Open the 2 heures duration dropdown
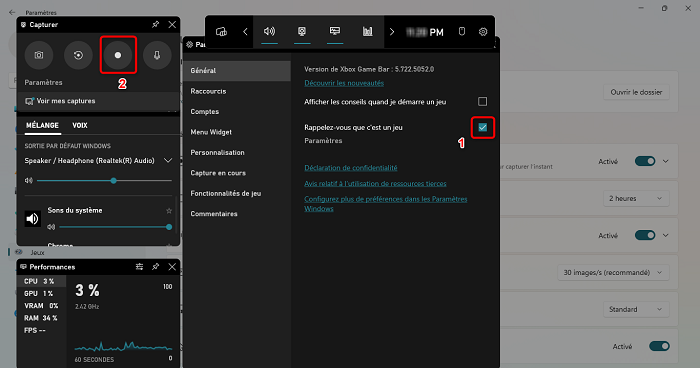This screenshot has width=700, height=368. (636, 198)
